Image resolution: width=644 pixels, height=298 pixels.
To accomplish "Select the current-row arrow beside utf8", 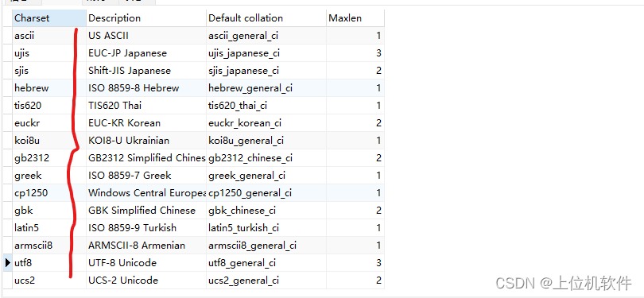I will point(8,263).
